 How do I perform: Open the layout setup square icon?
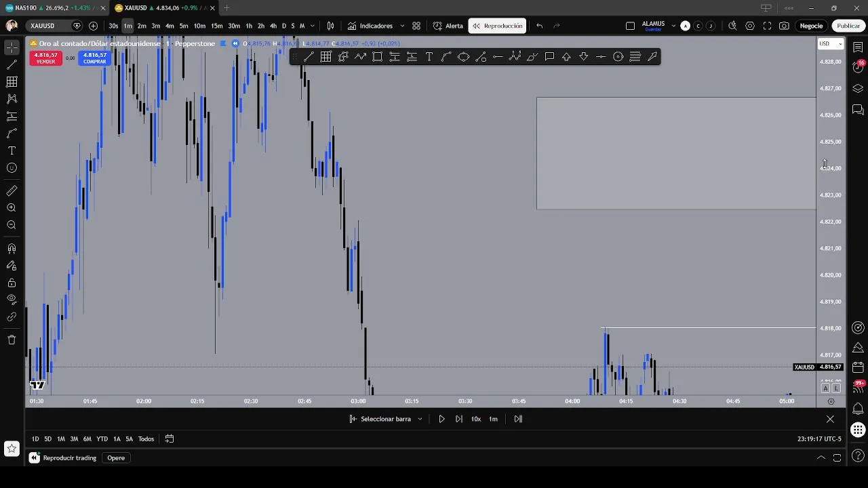tap(630, 26)
